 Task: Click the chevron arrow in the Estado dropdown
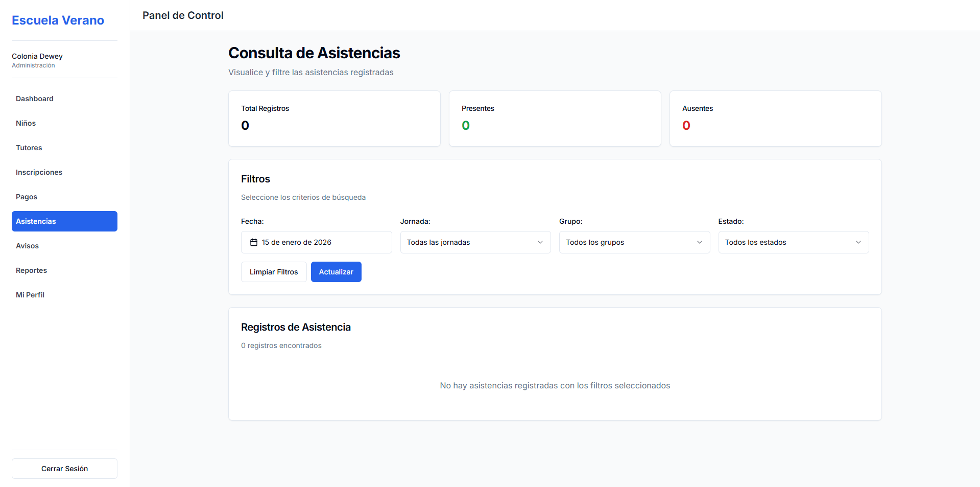click(x=858, y=242)
